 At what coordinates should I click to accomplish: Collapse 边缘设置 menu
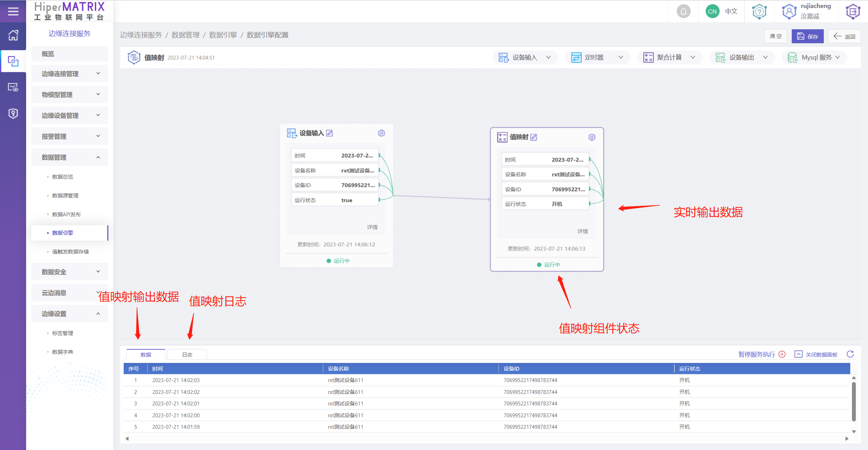[x=70, y=313]
